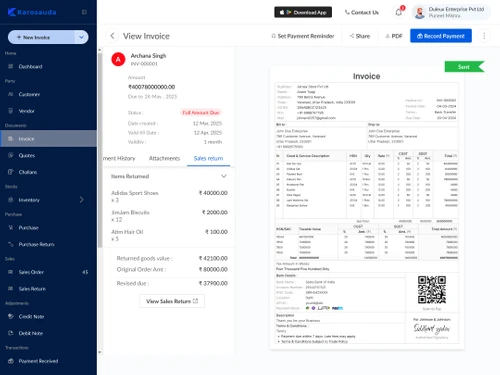This screenshot has height=375, width=500.
Task: Click the Archana Singh avatar
Action: tap(118, 59)
